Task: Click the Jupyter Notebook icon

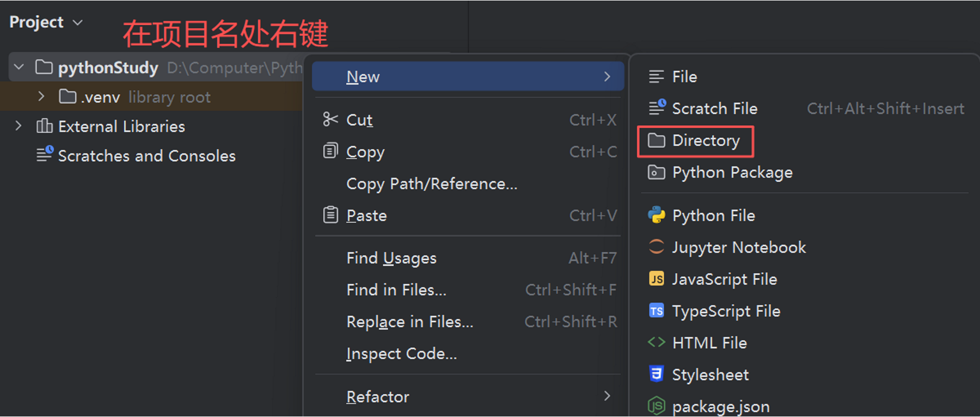Action: tap(657, 247)
